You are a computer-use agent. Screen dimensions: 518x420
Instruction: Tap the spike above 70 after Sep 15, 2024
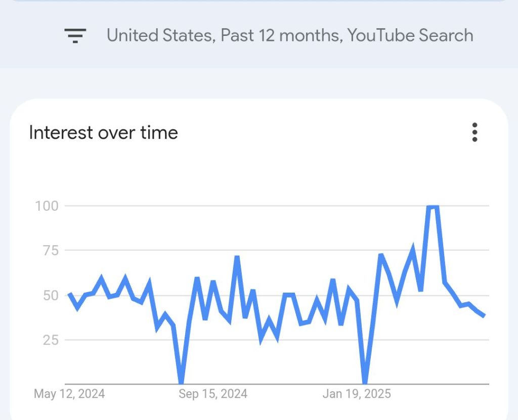(x=237, y=257)
